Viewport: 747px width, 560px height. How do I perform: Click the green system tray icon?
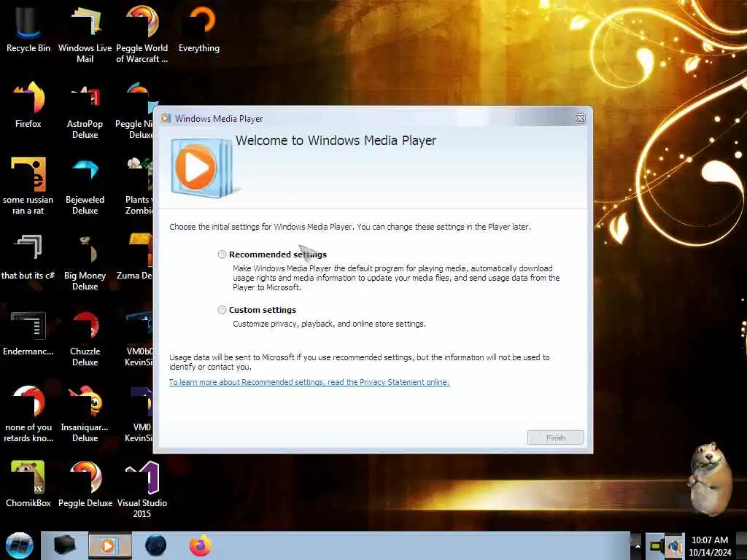point(656,545)
